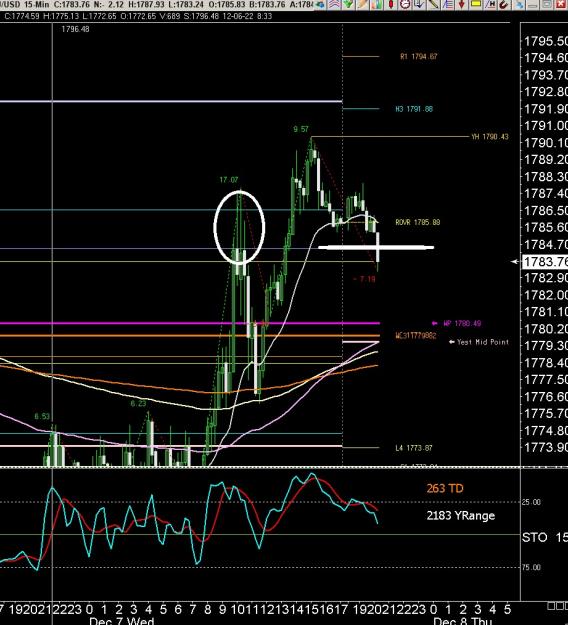Viewport: 568px width, 625px height.
Task: Close the chart window
Action: [561, 4]
